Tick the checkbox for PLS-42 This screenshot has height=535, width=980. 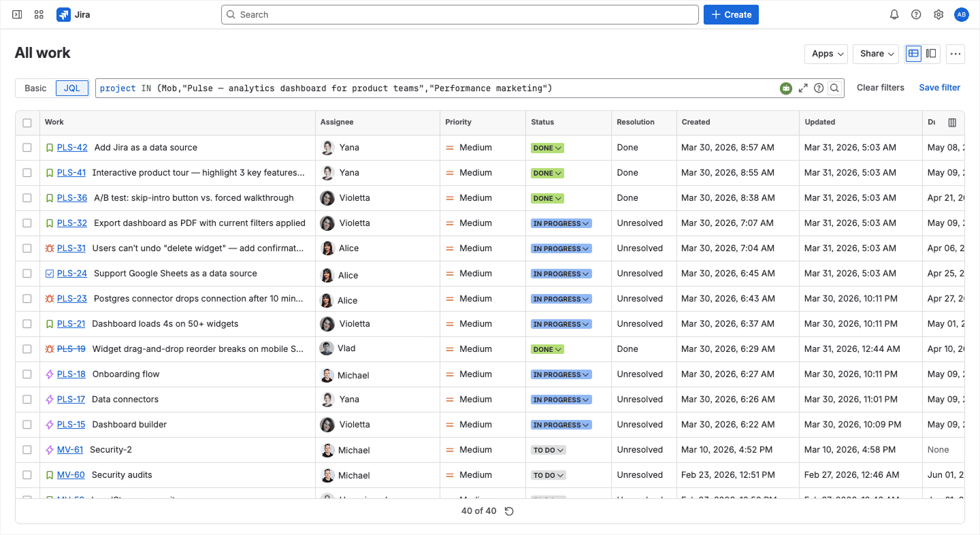(27, 148)
